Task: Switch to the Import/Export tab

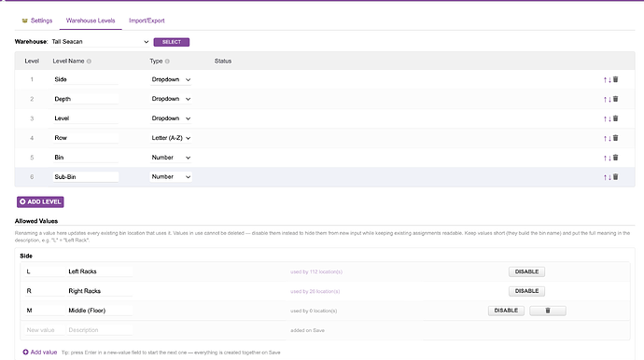Action: [147, 21]
